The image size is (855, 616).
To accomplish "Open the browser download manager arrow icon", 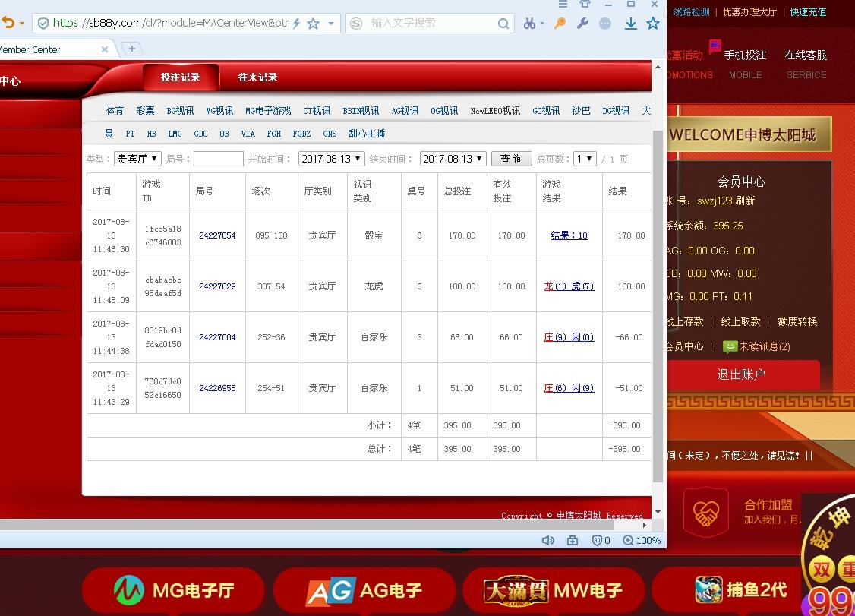I will 631,23.
